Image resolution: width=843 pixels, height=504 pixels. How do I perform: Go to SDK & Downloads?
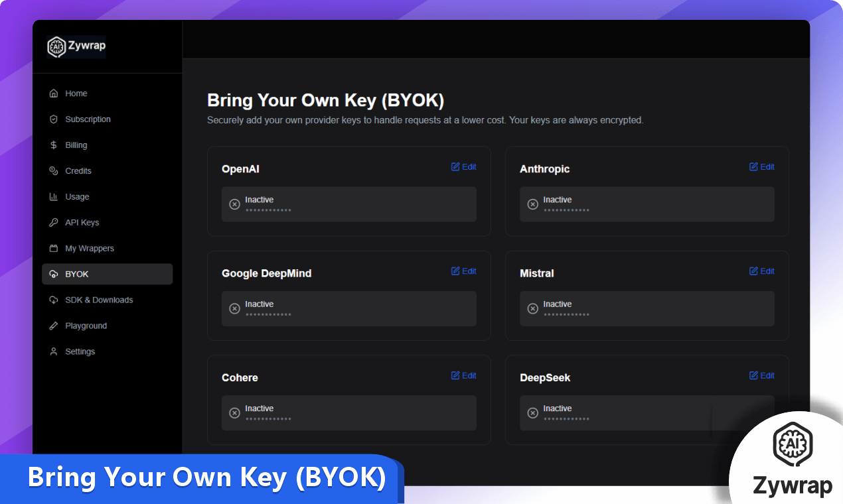coord(107,300)
